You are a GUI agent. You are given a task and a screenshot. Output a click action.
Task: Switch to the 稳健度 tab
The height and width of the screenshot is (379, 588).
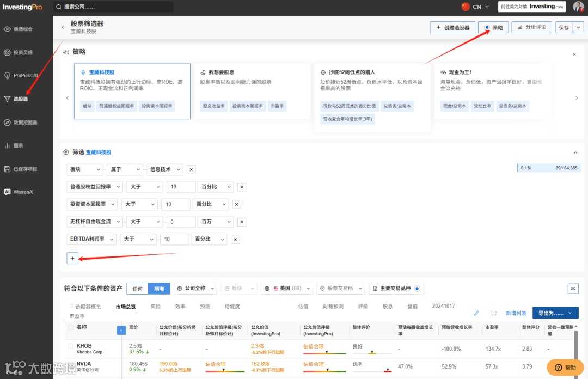pyautogui.click(x=232, y=307)
